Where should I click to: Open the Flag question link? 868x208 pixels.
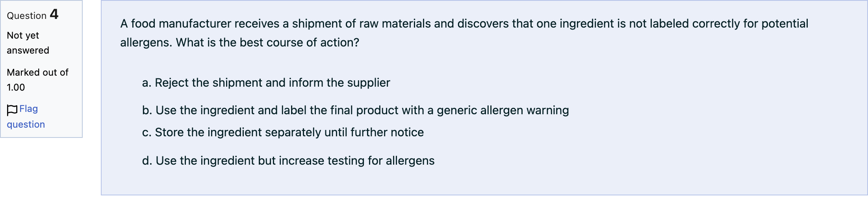(x=26, y=116)
